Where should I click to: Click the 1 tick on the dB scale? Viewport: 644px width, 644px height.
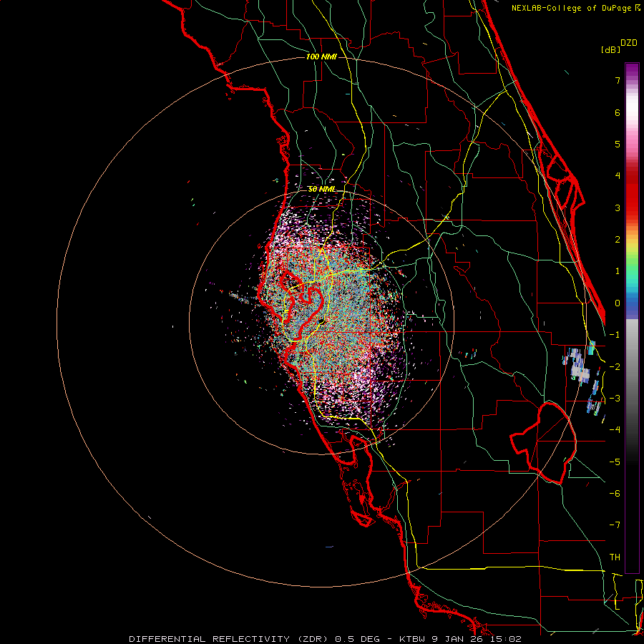pos(618,271)
